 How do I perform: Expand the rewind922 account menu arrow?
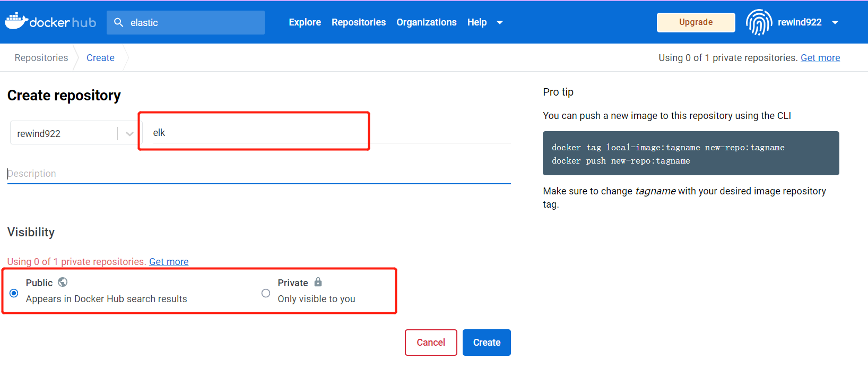[x=835, y=22]
